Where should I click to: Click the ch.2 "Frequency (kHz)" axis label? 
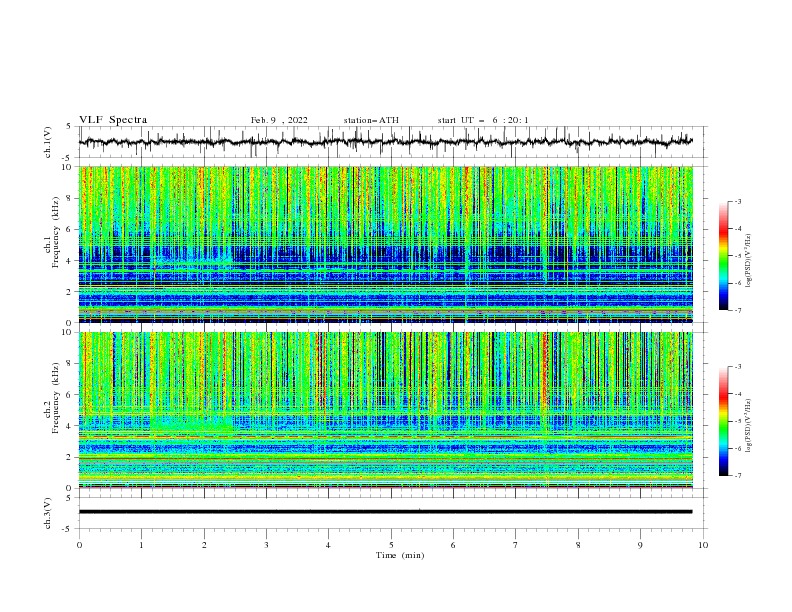pos(56,398)
